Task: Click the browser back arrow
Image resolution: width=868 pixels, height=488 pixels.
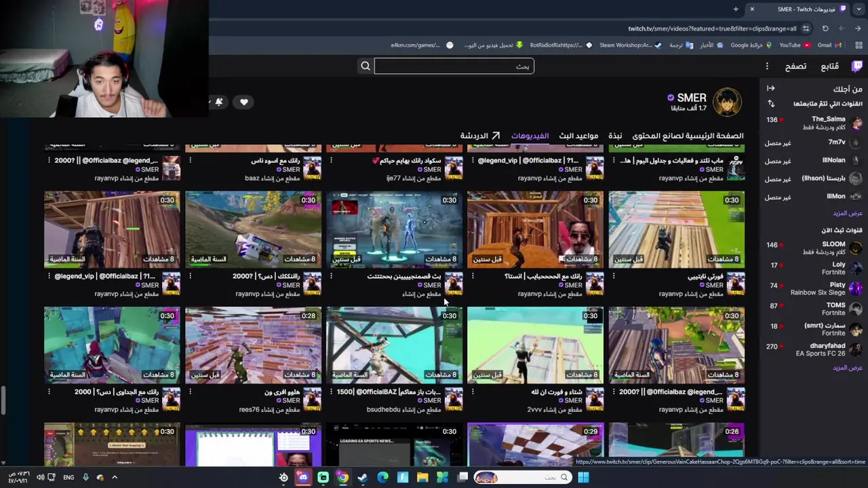Action: click(858, 28)
